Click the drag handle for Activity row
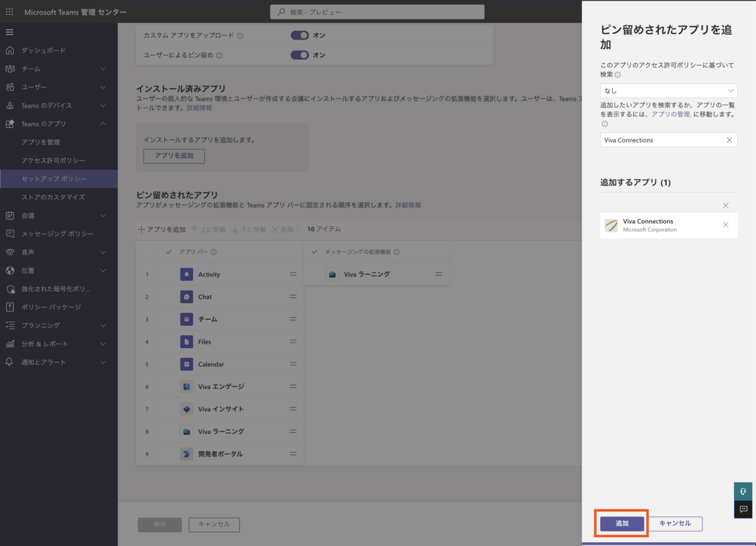 [293, 274]
